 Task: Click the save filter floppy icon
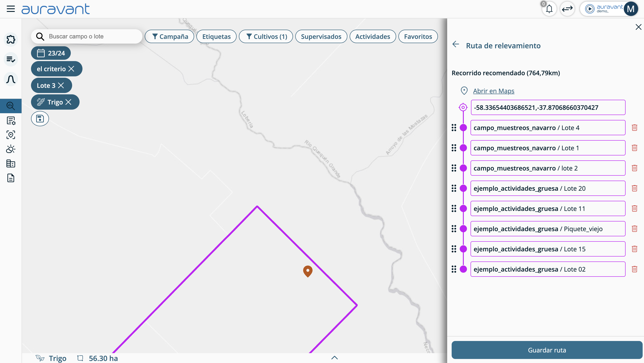[40, 119]
